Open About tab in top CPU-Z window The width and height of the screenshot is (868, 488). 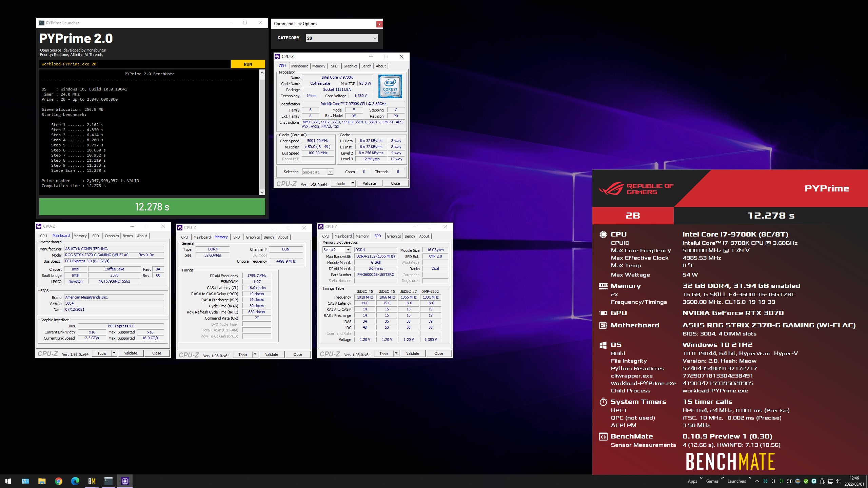[x=381, y=66]
